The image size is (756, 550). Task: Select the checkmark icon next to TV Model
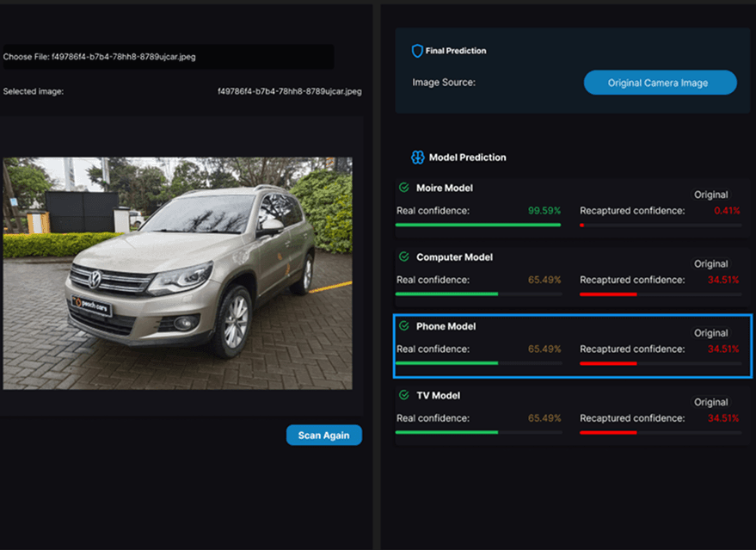(403, 395)
